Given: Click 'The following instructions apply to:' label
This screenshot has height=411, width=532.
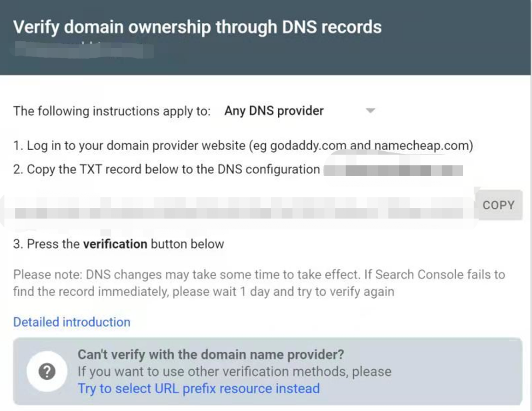Looking at the screenshot, I should 112,111.
